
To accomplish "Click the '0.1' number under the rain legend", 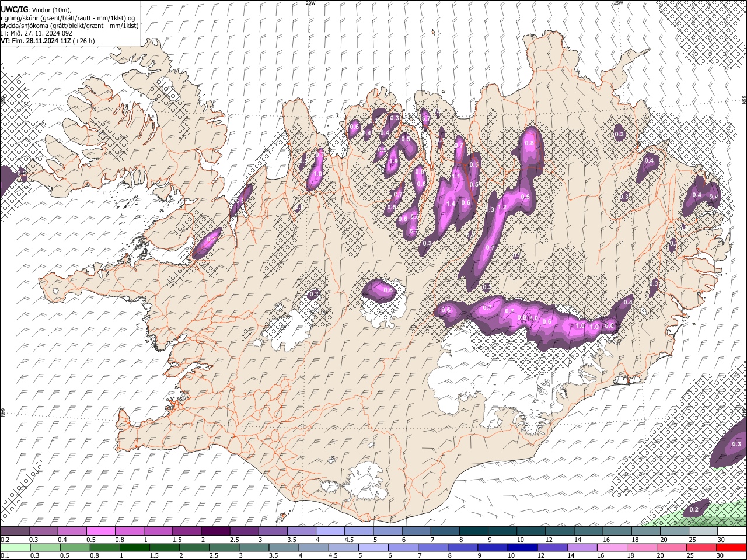I will point(4,556).
